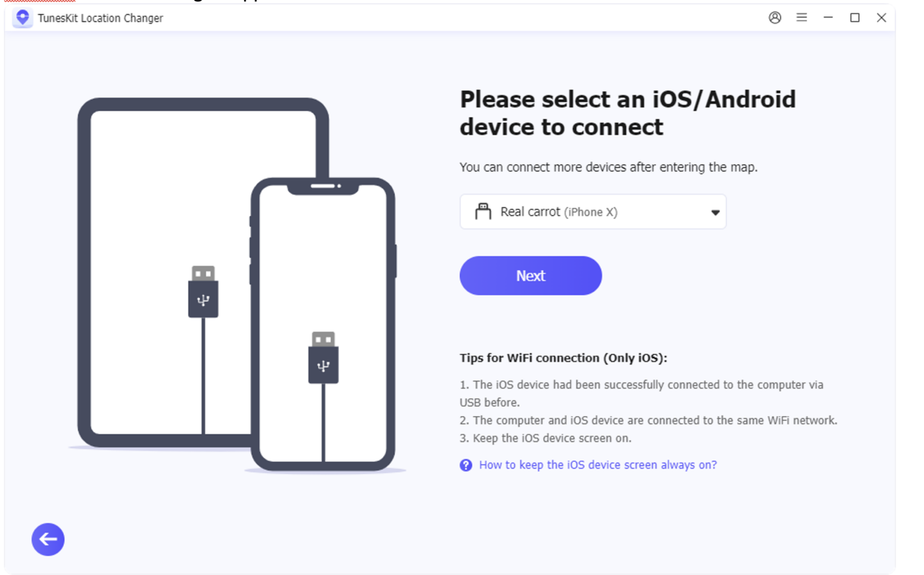Click the TunesKit Location Changer title text

pos(100,18)
